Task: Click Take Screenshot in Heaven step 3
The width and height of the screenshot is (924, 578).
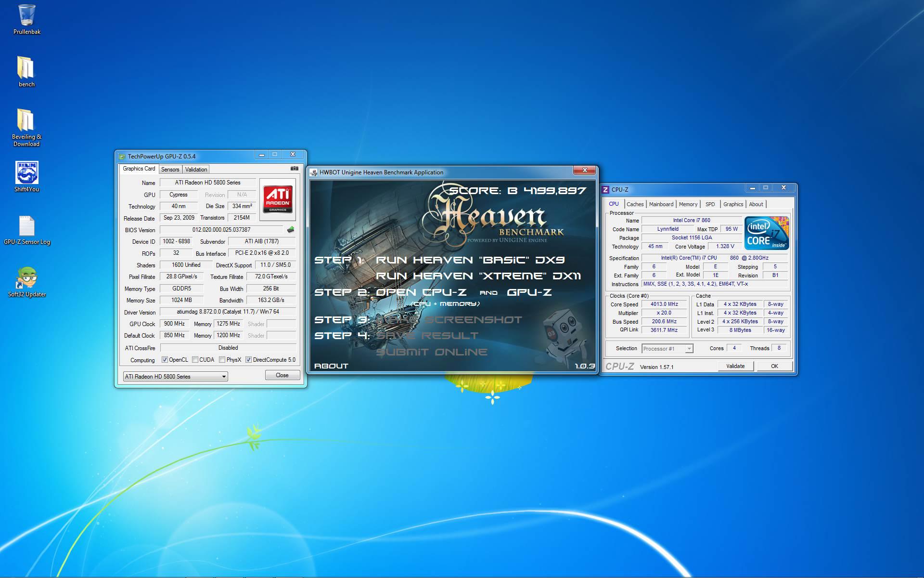Action: pos(449,320)
